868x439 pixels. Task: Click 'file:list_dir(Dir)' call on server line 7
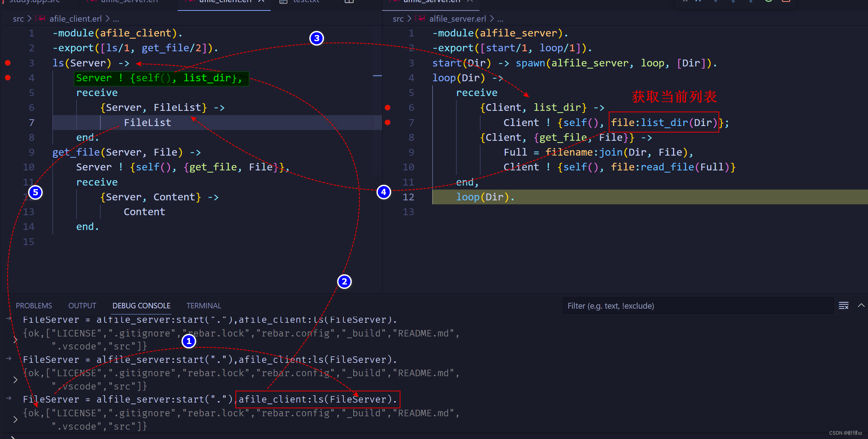click(664, 122)
